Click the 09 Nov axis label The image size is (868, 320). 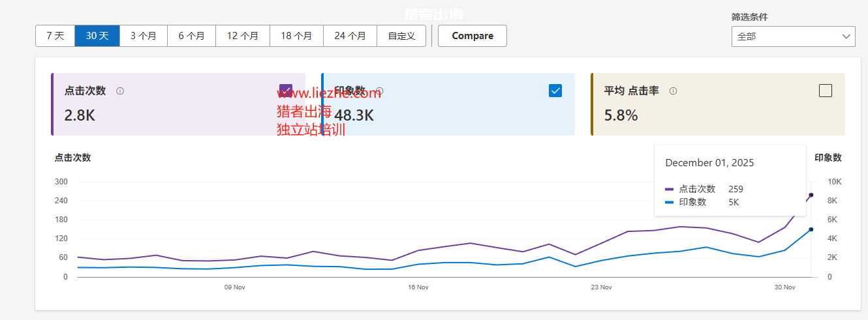(234, 287)
